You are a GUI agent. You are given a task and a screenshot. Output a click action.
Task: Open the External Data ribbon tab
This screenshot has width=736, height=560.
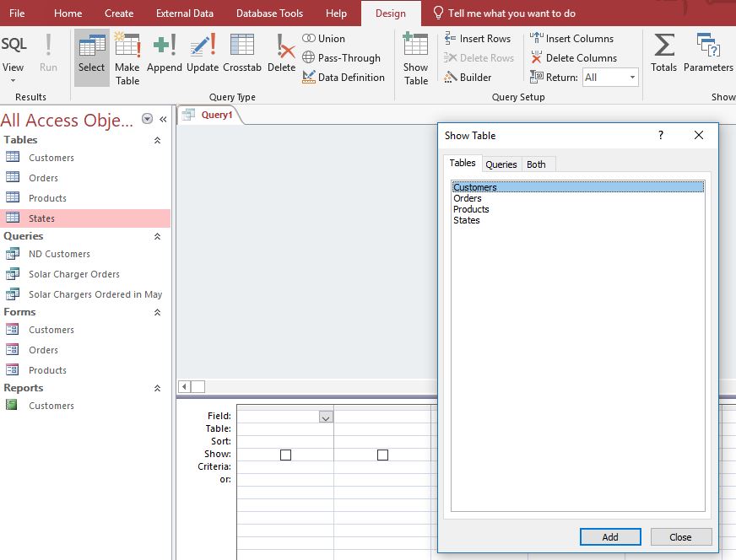[x=184, y=13]
